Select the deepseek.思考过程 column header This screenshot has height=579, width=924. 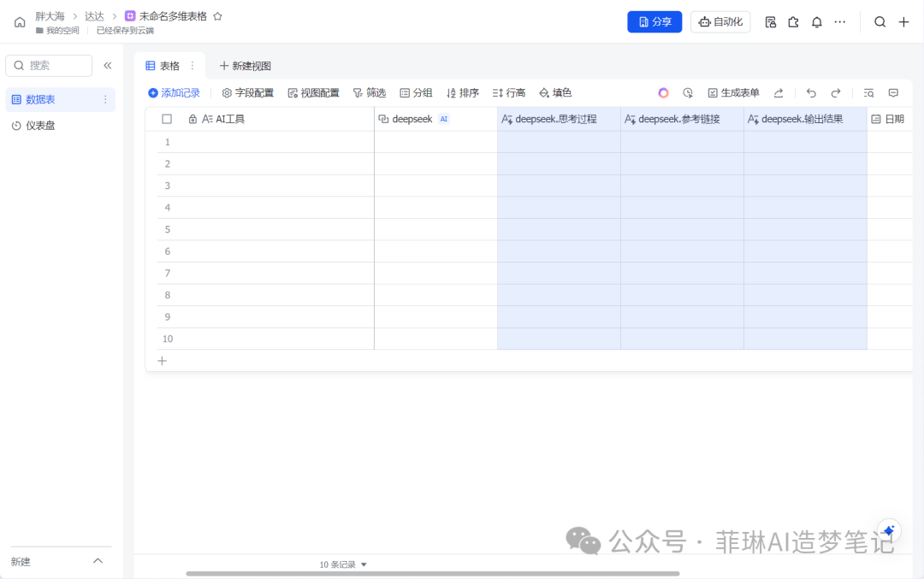pos(559,119)
